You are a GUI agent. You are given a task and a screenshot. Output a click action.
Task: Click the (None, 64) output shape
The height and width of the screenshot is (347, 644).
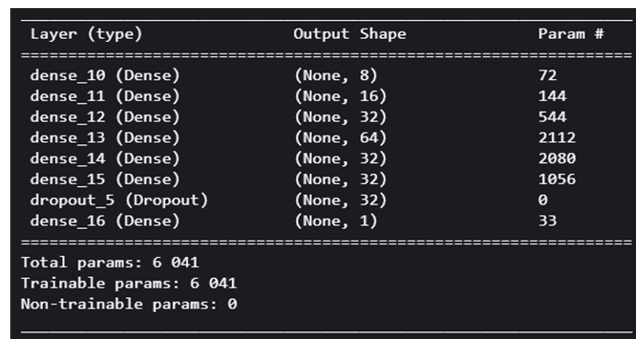341,138
